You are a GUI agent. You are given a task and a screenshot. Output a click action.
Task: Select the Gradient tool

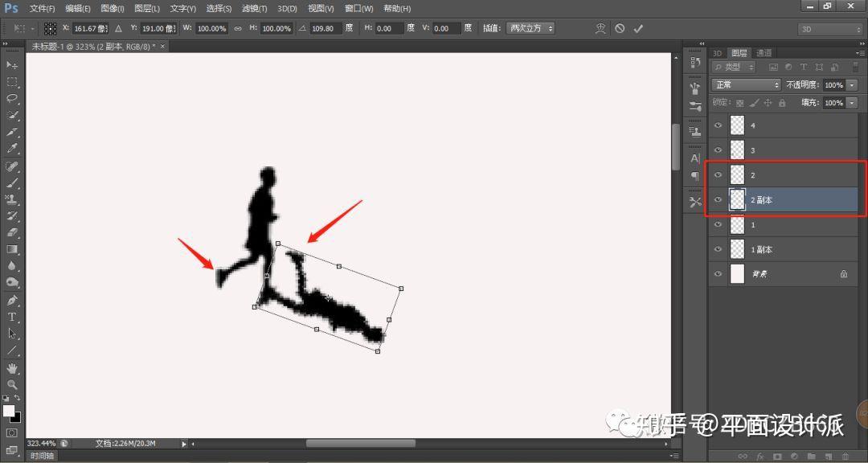[x=11, y=249]
